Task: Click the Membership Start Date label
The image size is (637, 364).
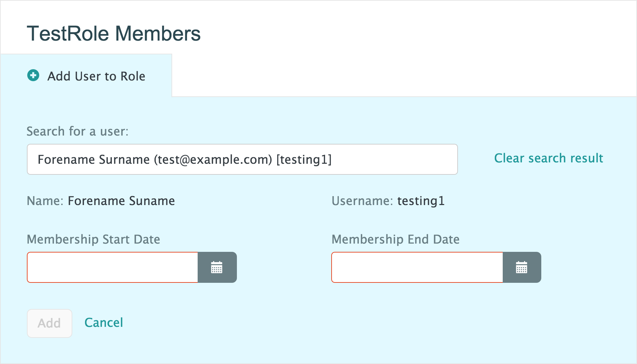Action: point(93,239)
